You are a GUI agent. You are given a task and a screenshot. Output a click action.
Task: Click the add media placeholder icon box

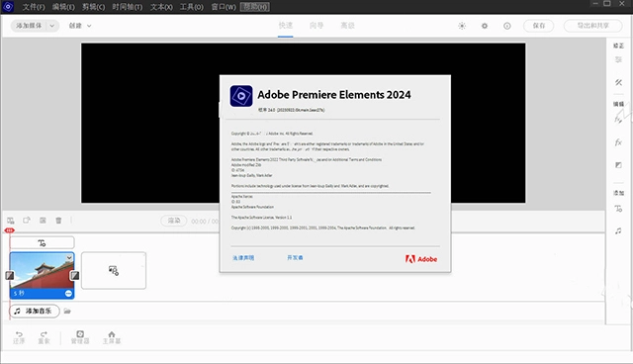114,271
